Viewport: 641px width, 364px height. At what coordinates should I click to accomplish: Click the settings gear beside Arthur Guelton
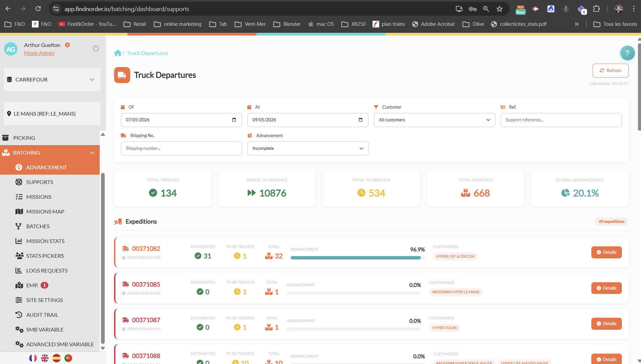(x=67, y=45)
